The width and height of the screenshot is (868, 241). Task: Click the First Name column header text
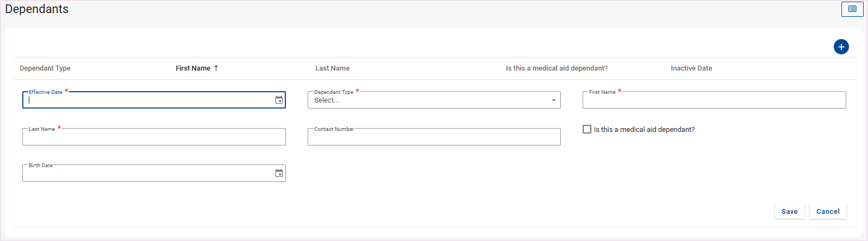(192, 68)
